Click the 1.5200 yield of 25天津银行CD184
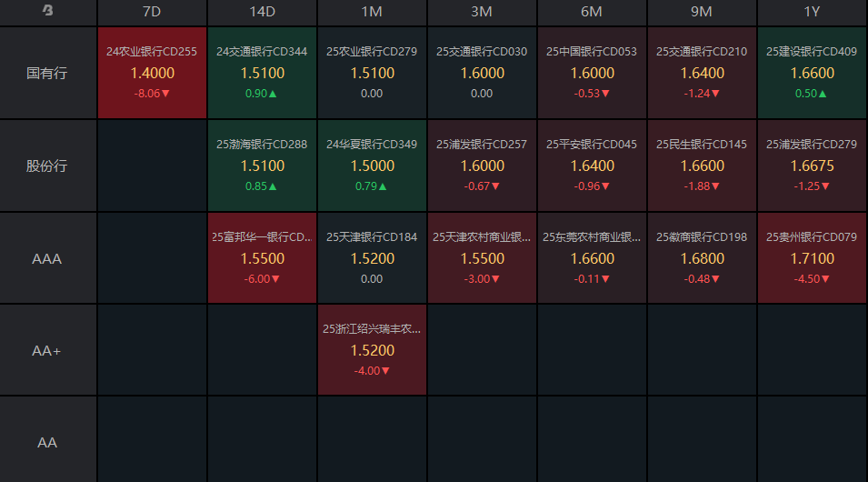 [372, 258]
